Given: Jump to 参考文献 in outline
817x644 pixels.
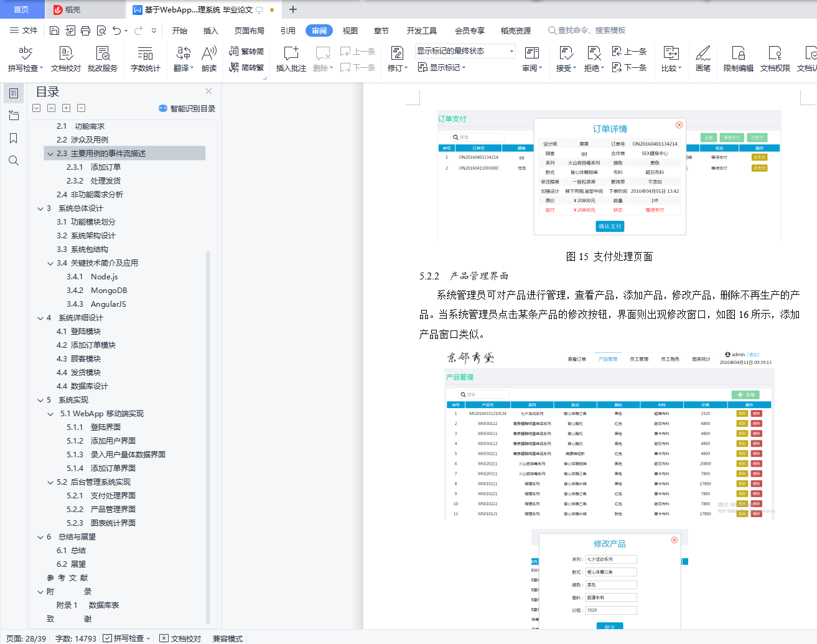Looking at the screenshot, I should coord(67,578).
